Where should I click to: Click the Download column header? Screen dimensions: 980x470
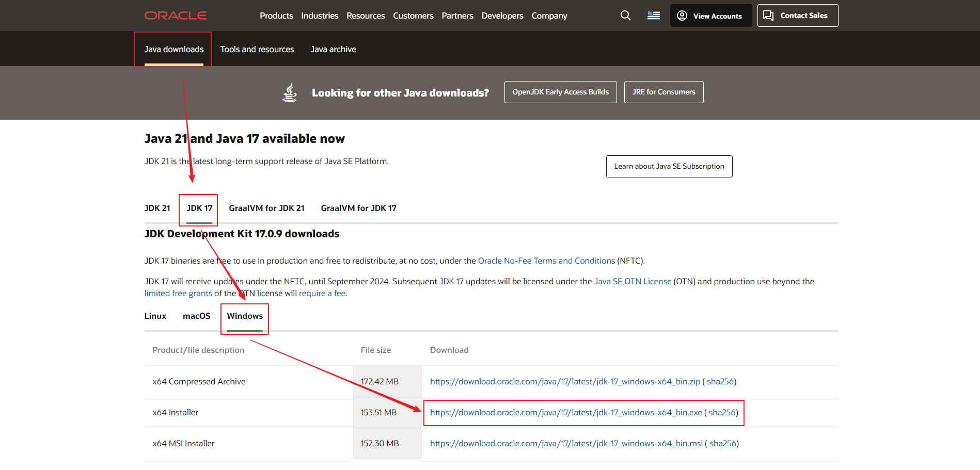click(449, 350)
